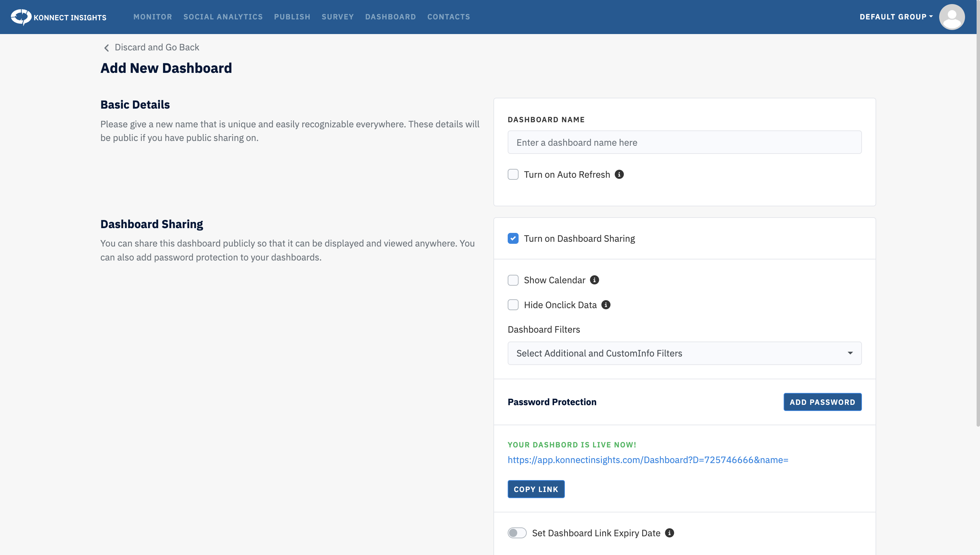The image size is (980, 555).
Task: Open the Publish menu
Action: 292,17
